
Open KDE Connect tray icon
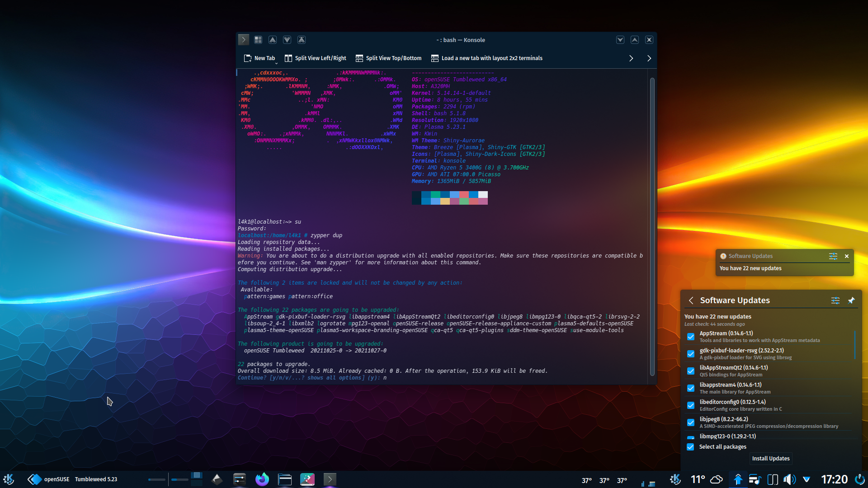tap(773, 479)
